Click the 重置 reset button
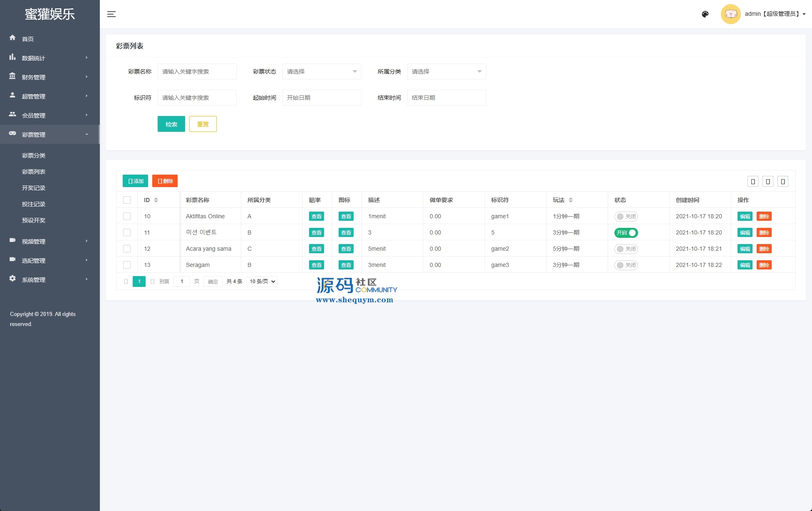The image size is (812, 511). click(x=203, y=124)
